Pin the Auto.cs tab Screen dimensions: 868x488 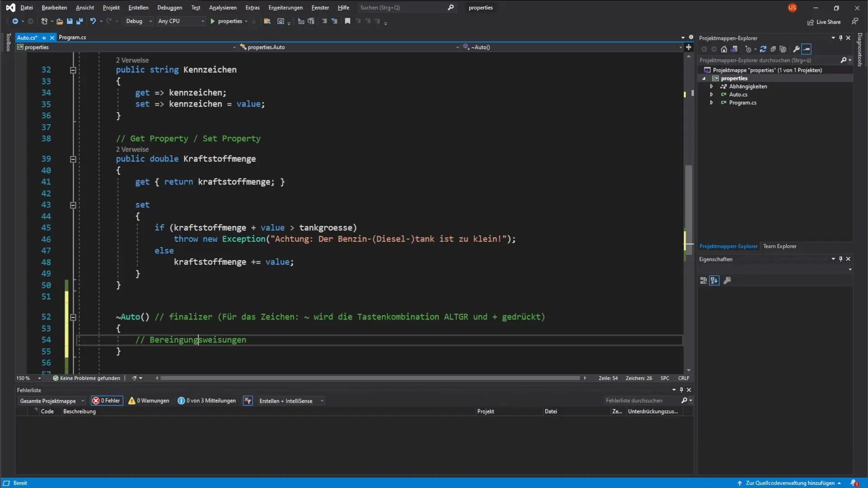pyautogui.click(x=44, y=38)
